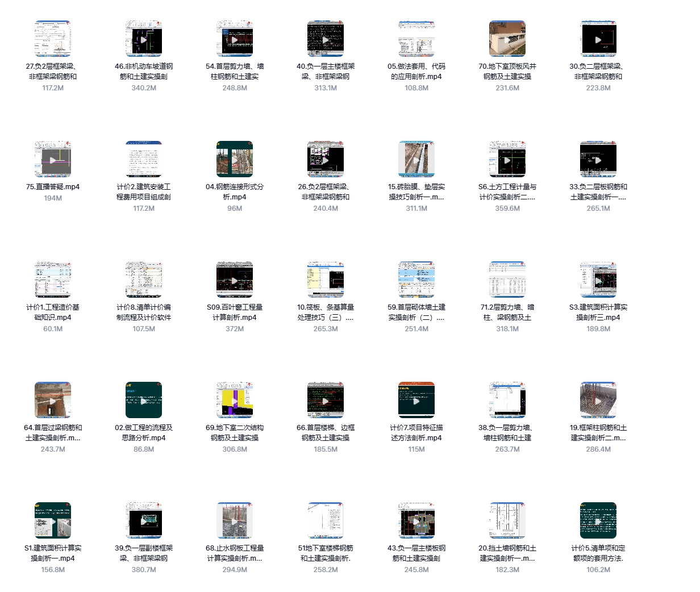This screenshot has width=700, height=592.
Task: Click file name 46.非机动车坡道钢筋和土建实操
Action: click(x=144, y=72)
